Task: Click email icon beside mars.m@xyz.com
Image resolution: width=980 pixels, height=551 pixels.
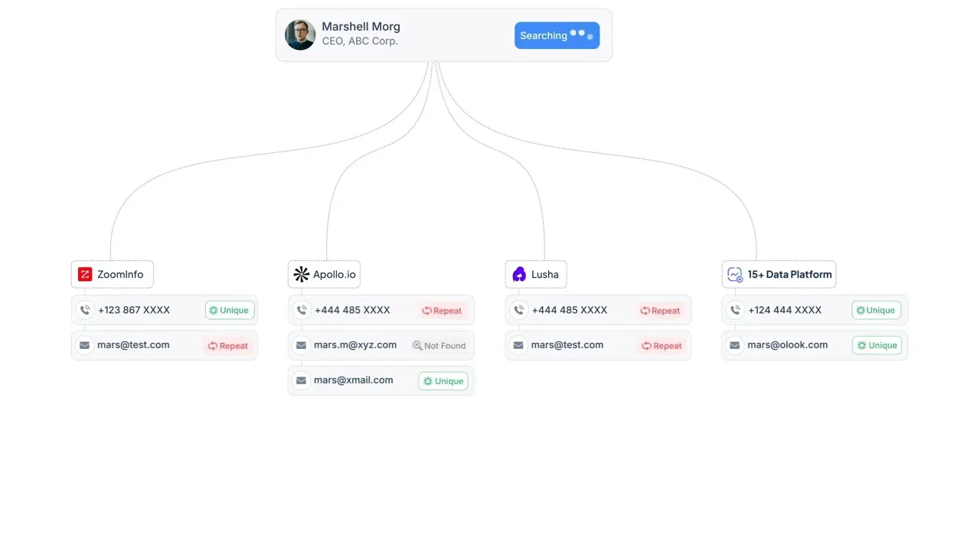Action: (x=302, y=345)
